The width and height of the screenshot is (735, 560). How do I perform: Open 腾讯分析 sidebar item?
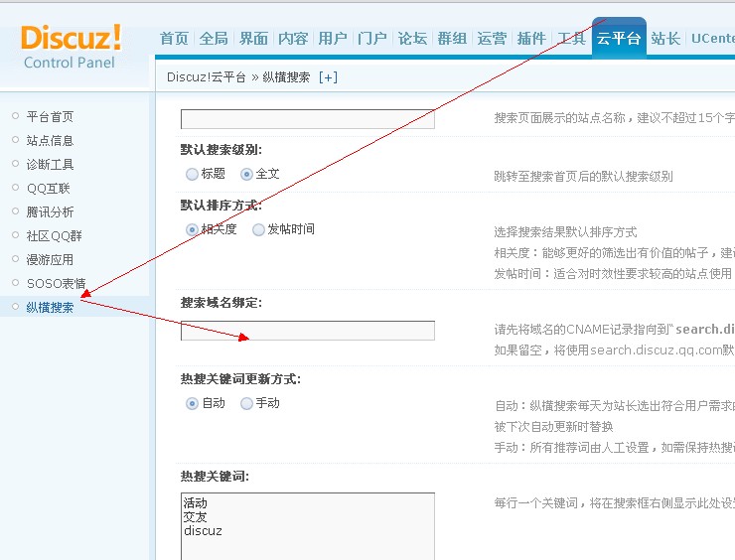[x=50, y=211]
